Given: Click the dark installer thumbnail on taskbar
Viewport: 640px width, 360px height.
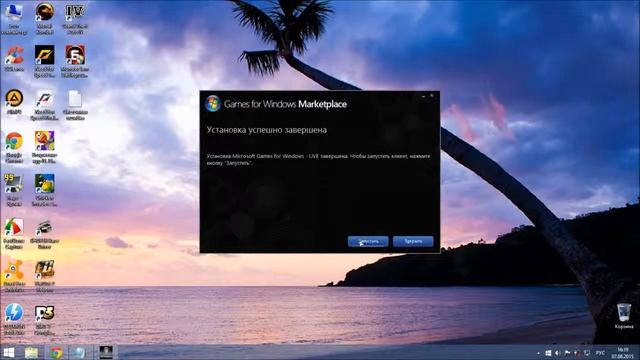Looking at the screenshot, I should point(106,352).
